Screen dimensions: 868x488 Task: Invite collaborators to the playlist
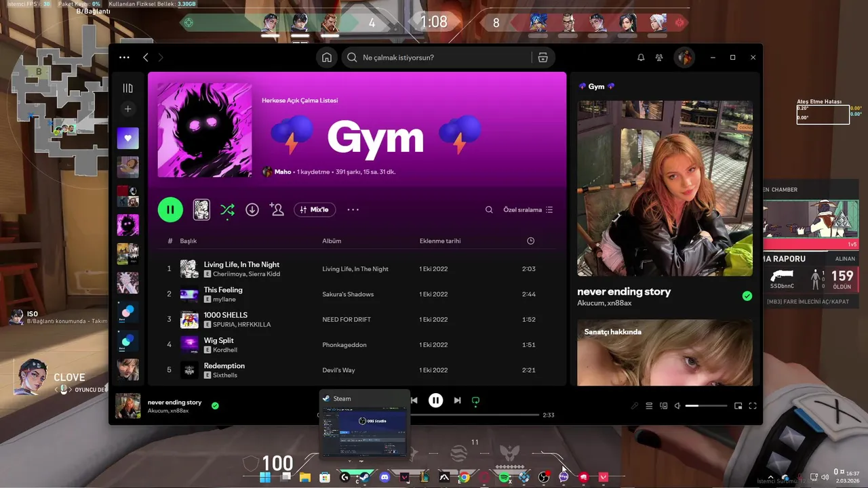pos(277,209)
